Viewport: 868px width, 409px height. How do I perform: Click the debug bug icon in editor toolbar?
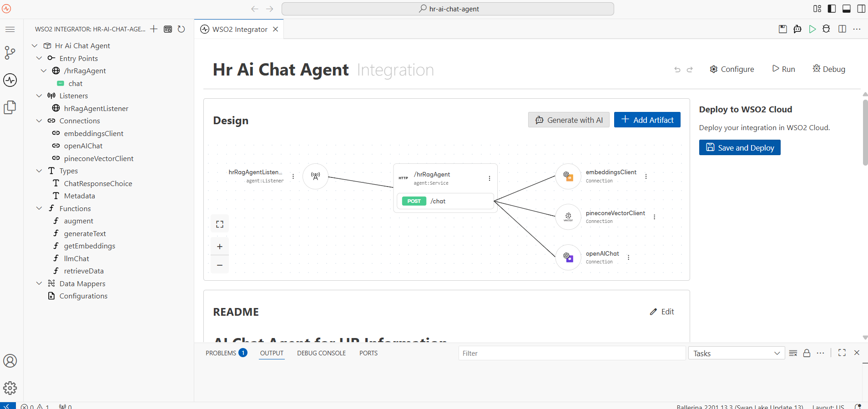(x=827, y=29)
